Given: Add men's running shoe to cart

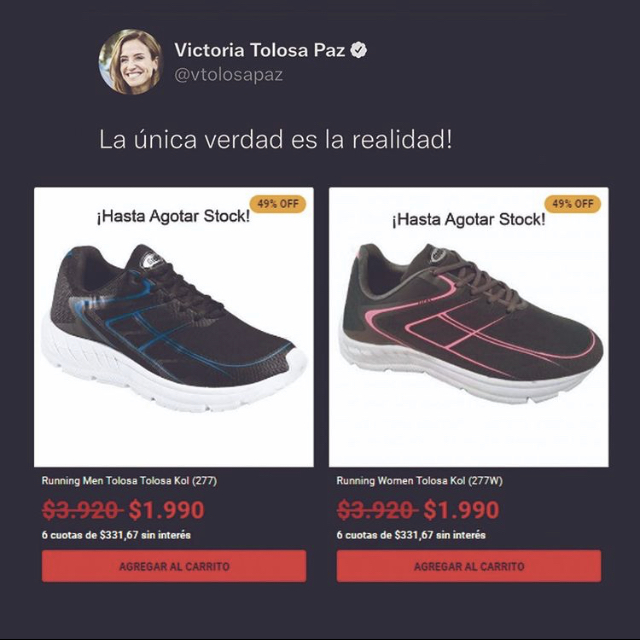Looking at the screenshot, I should pos(174,566).
